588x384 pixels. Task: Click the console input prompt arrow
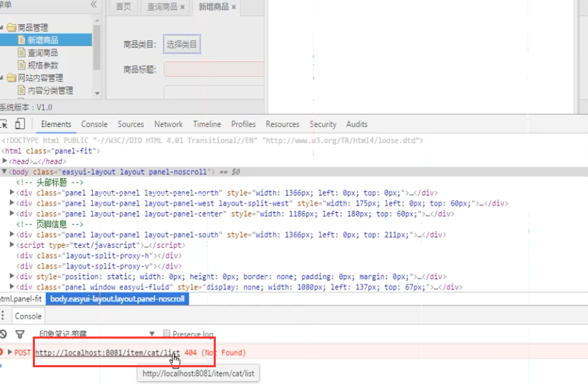[x=1, y=365]
